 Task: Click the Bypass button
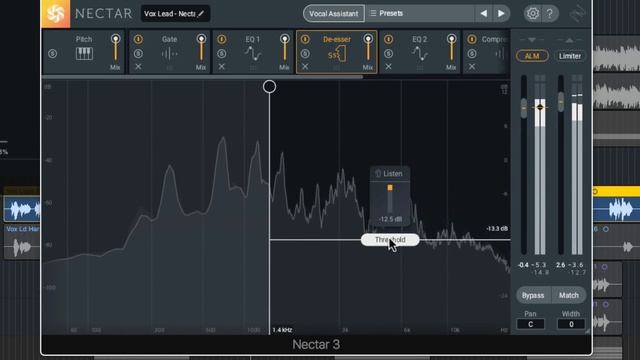click(x=533, y=295)
